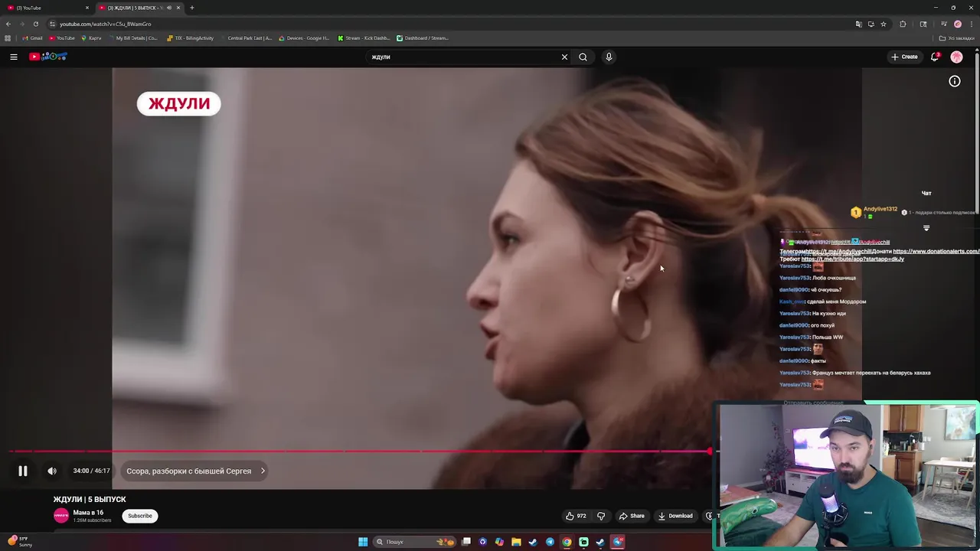The height and width of the screenshot is (551, 980).
Task: Show video info card icon
Action: (x=955, y=81)
